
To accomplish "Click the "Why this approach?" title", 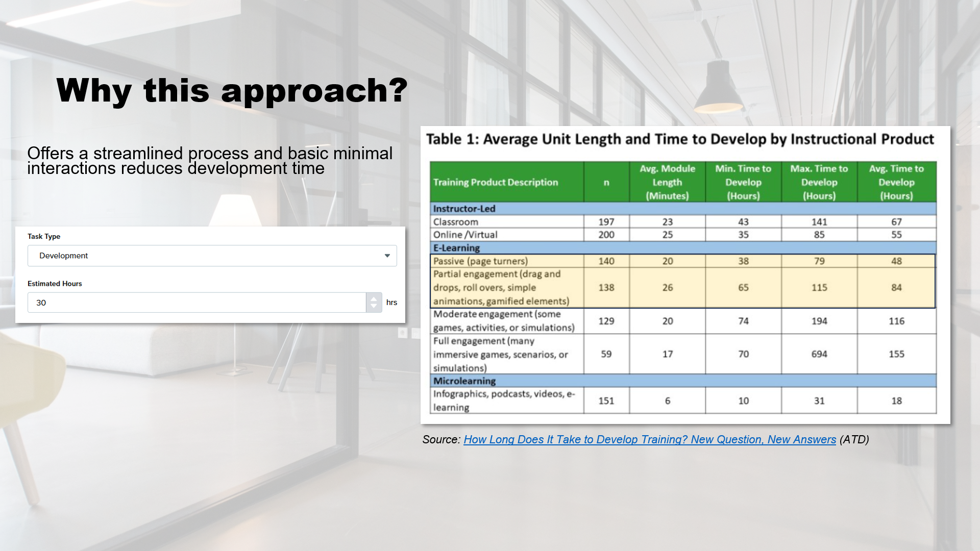I will pos(232,90).
